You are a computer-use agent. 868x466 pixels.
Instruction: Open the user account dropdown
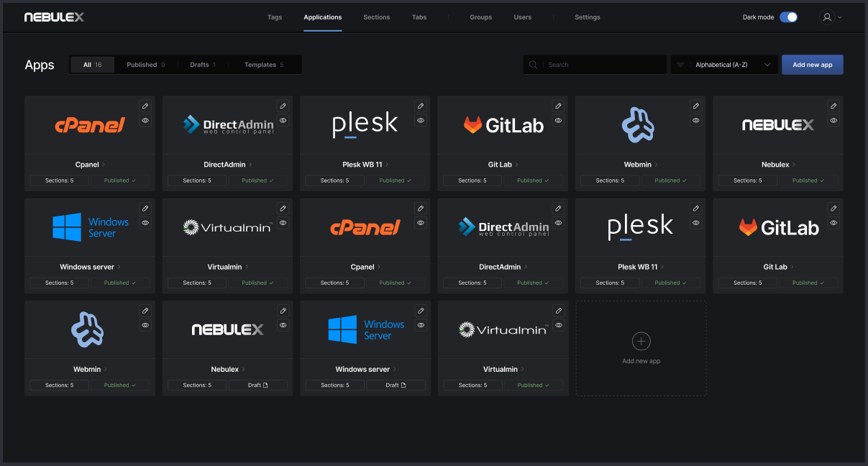tap(830, 17)
